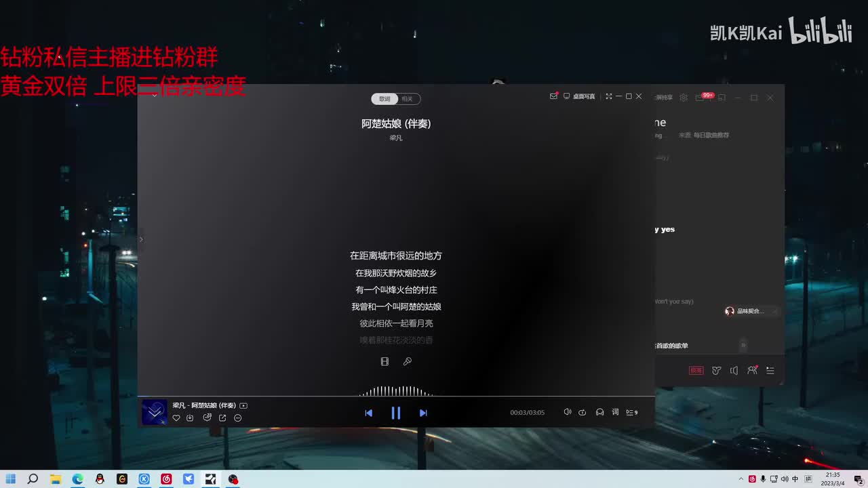Toggle desktop lyrics 词 button
The width and height of the screenshot is (868, 488).
[x=615, y=412]
